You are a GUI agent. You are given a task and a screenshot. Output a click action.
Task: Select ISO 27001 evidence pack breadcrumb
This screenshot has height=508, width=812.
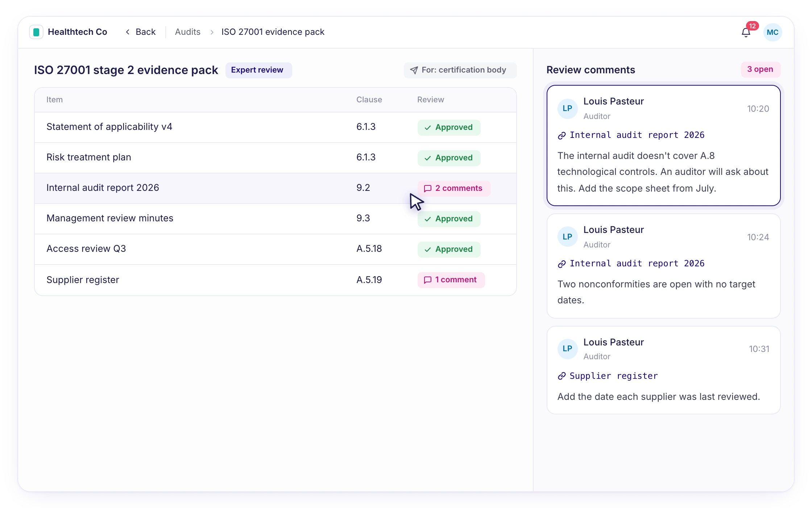[x=273, y=32]
